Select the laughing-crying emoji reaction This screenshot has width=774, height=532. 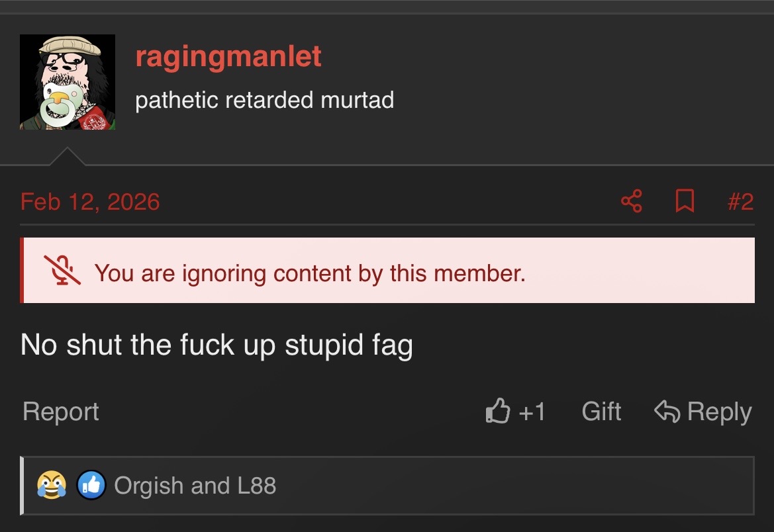(x=52, y=485)
